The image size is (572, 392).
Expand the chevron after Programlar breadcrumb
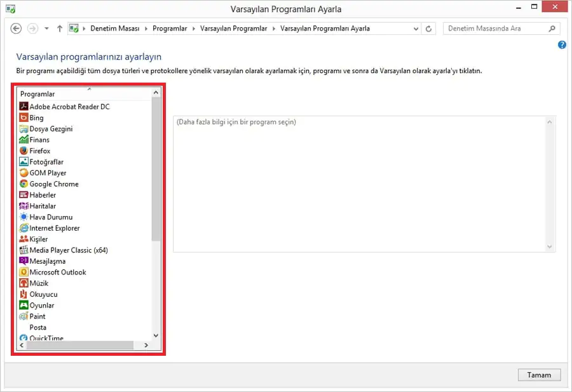tap(194, 29)
